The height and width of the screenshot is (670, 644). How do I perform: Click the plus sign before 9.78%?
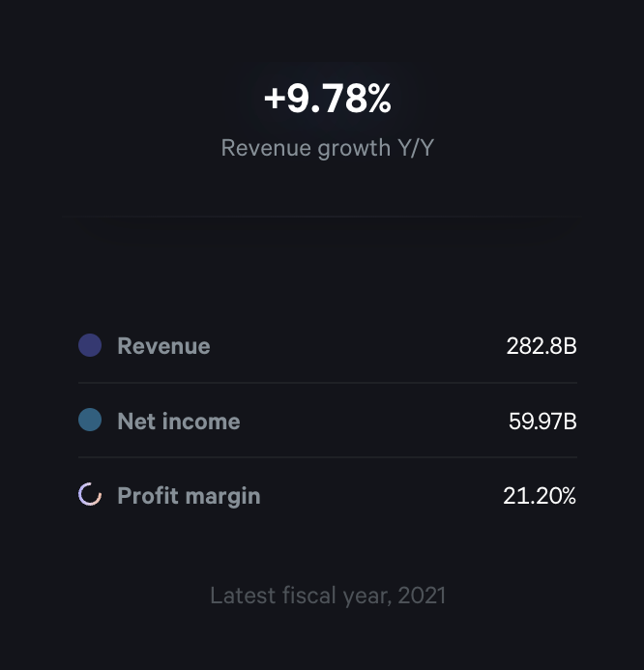274,100
